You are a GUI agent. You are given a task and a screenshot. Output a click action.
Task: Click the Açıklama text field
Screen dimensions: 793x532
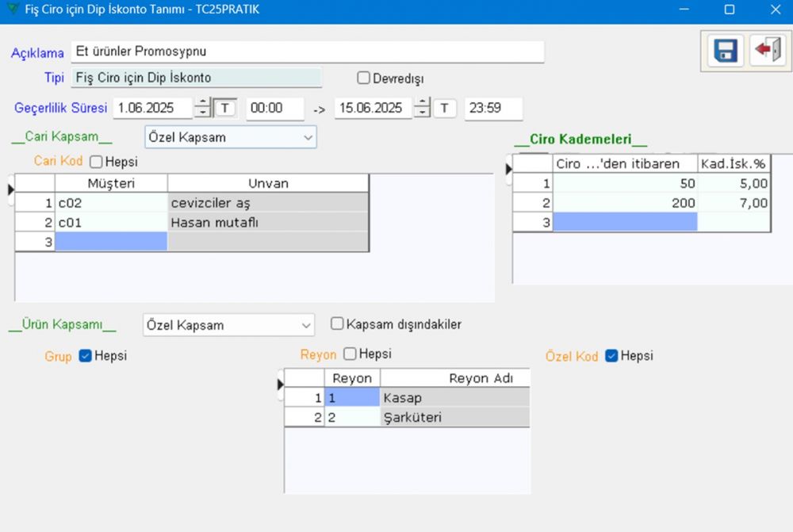point(307,52)
